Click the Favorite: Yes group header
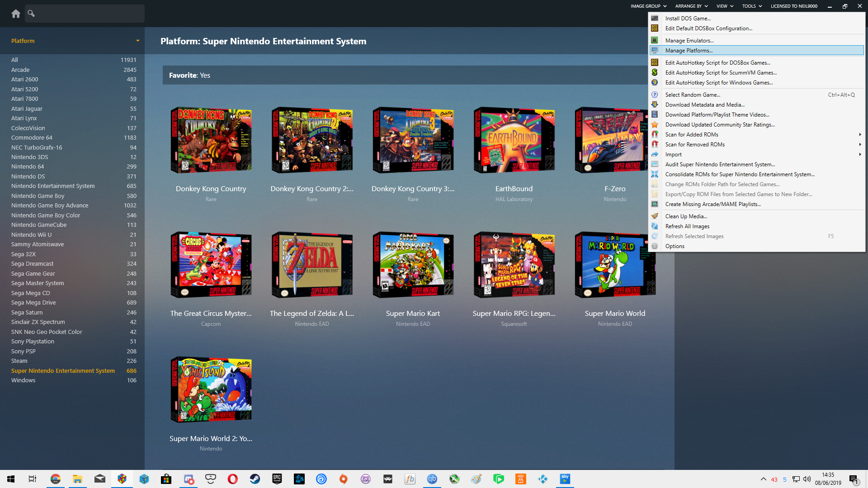 [x=405, y=75]
